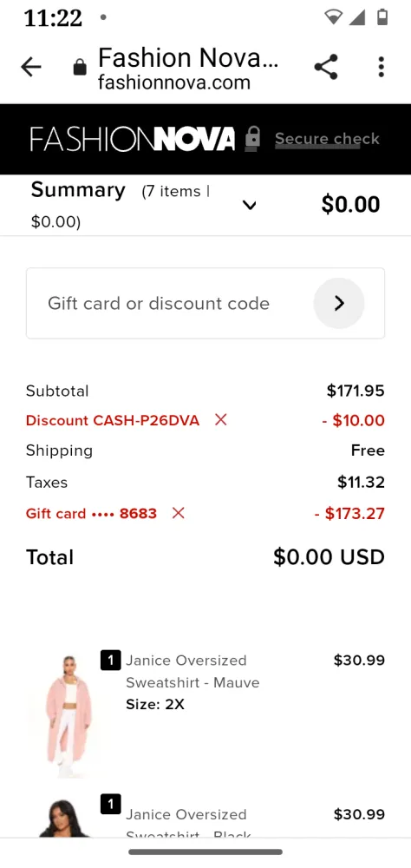Remove gift card 8683 with the X

pyautogui.click(x=178, y=513)
